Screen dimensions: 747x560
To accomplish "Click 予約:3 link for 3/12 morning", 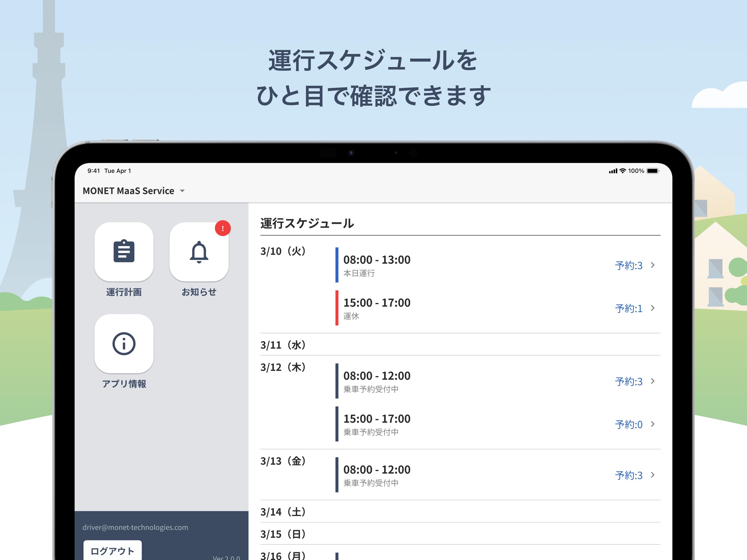I will [x=628, y=381].
